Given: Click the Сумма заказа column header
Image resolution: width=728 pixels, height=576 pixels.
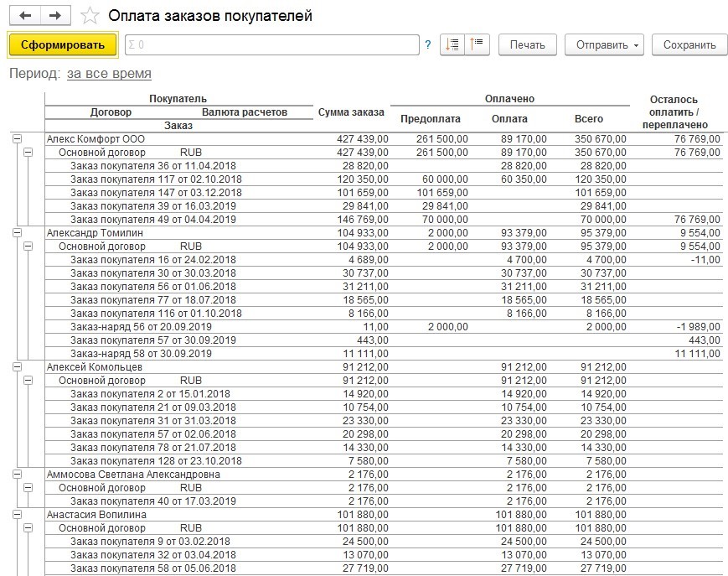Looking at the screenshot, I should (x=351, y=112).
